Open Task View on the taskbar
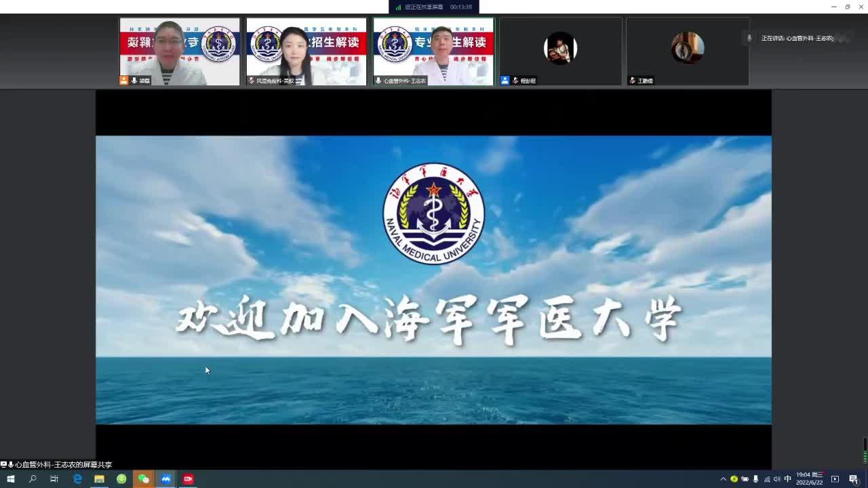 54,479
